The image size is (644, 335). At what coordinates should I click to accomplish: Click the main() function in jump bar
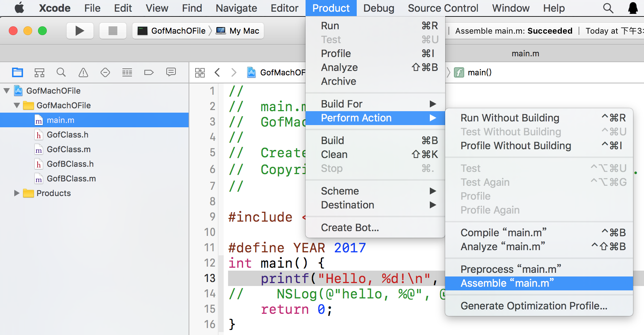(x=473, y=72)
